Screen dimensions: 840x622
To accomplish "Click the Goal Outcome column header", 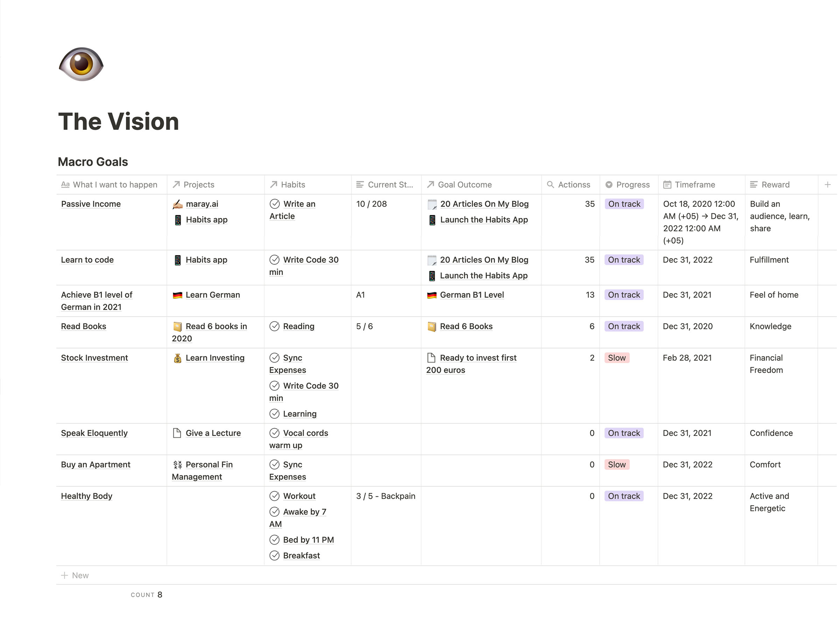I will [x=464, y=184].
